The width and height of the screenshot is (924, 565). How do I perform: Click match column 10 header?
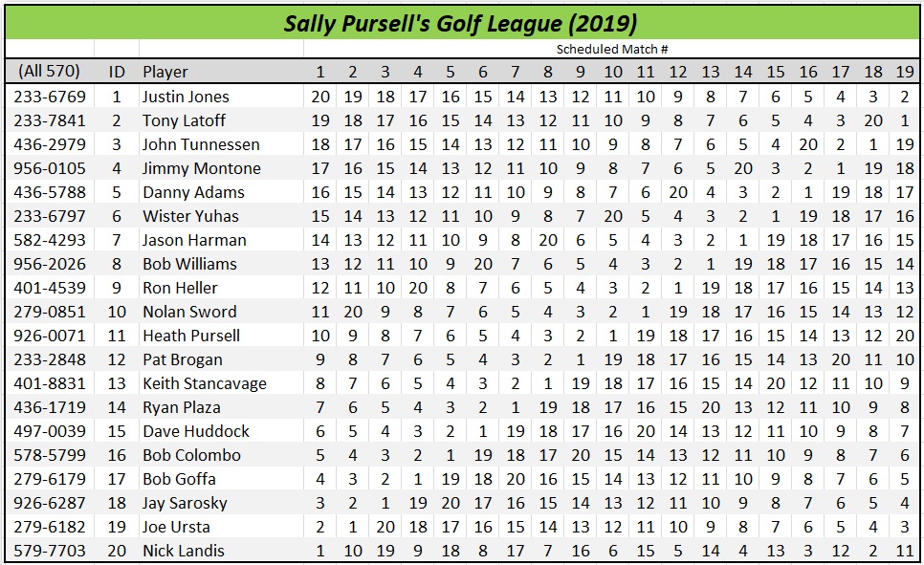coord(613,72)
